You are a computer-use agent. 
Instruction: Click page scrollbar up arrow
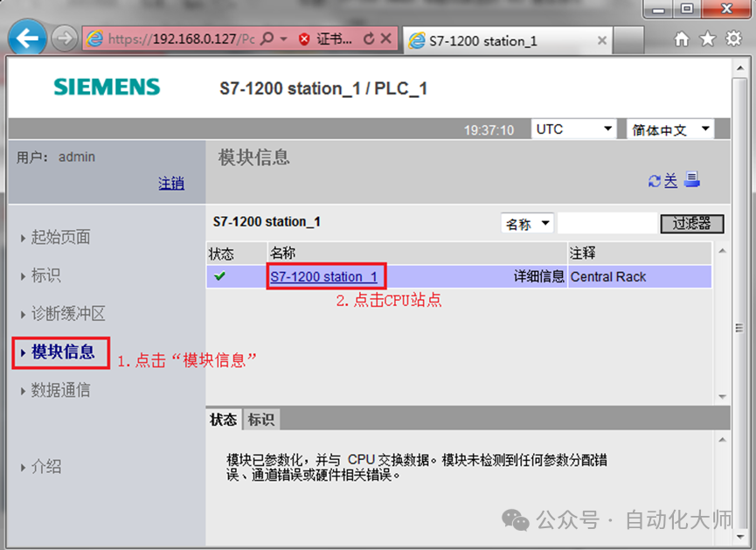point(740,68)
